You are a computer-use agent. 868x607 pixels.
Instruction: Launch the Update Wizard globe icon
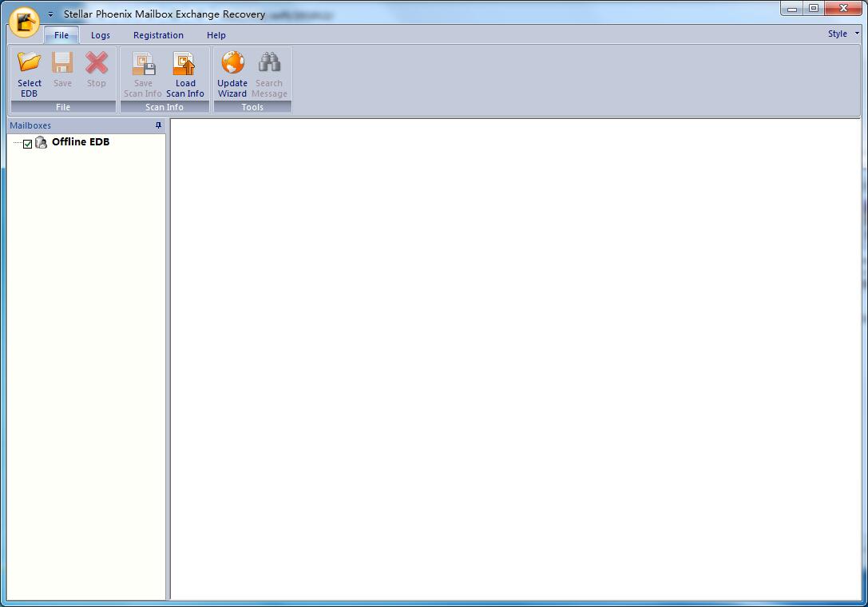pos(232,62)
